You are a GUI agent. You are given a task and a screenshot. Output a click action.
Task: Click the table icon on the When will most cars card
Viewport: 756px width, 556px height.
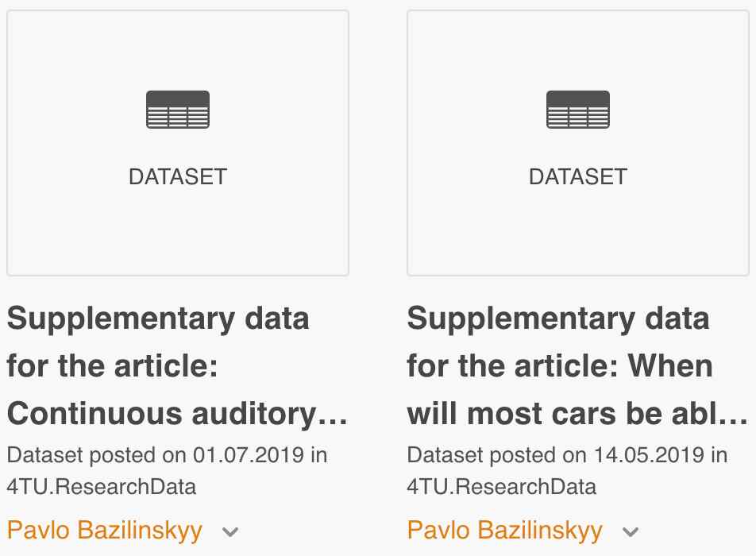click(x=578, y=110)
